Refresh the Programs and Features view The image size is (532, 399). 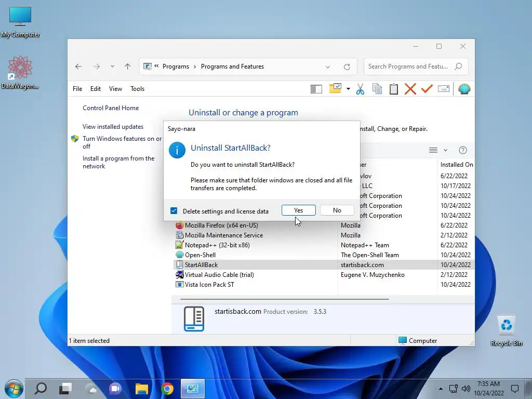347,67
